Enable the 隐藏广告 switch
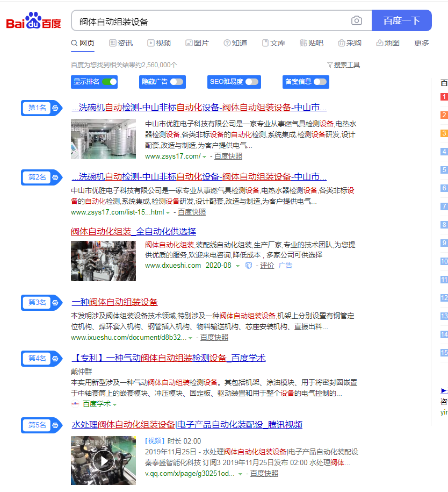This screenshot has height=492, width=448. [x=177, y=82]
